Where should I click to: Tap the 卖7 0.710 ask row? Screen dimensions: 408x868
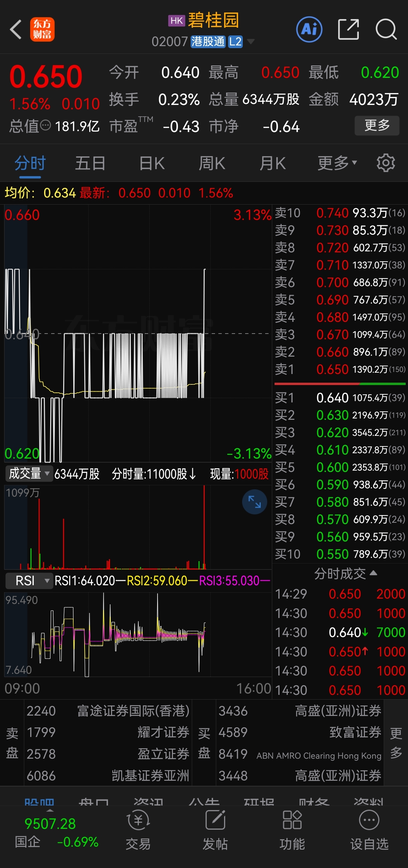click(x=340, y=265)
